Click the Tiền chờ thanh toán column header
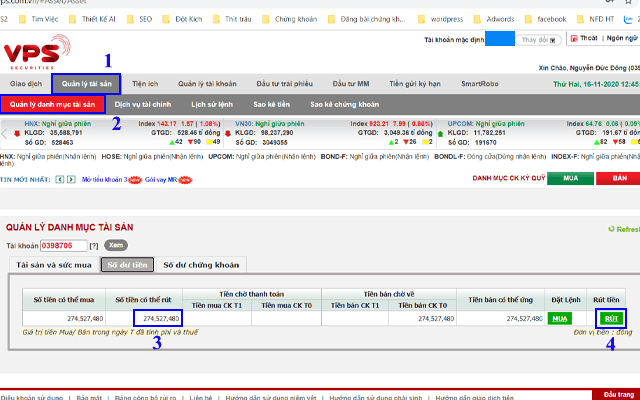 tap(251, 294)
